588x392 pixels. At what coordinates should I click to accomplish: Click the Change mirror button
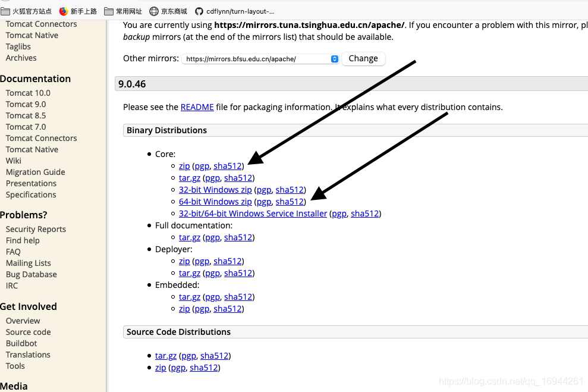coord(363,59)
